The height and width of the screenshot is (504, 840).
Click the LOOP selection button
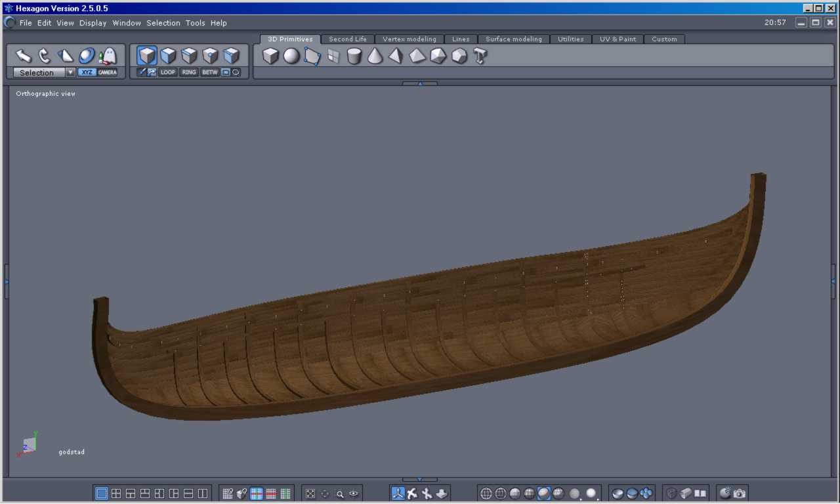[168, 72]
